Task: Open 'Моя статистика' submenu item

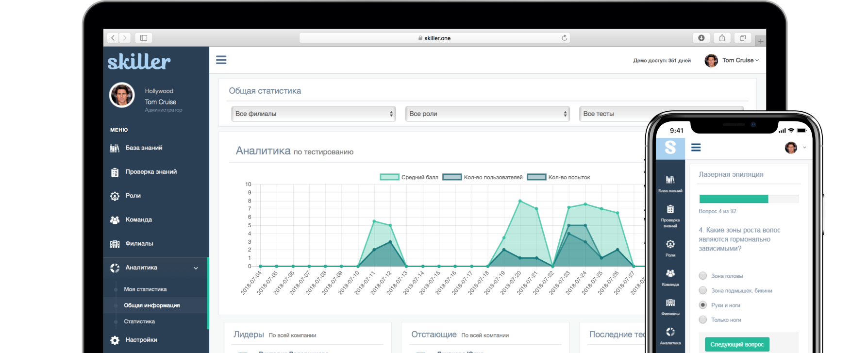Action: (145, 289)
